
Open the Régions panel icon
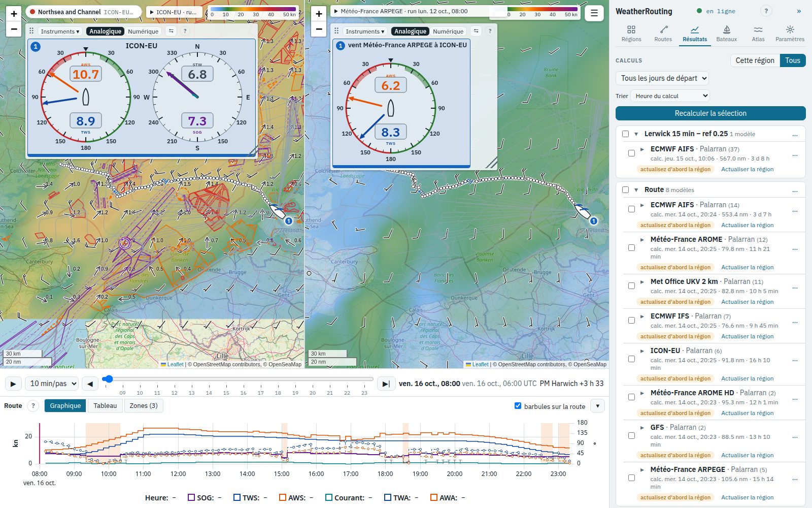click(x=631, y=34)
